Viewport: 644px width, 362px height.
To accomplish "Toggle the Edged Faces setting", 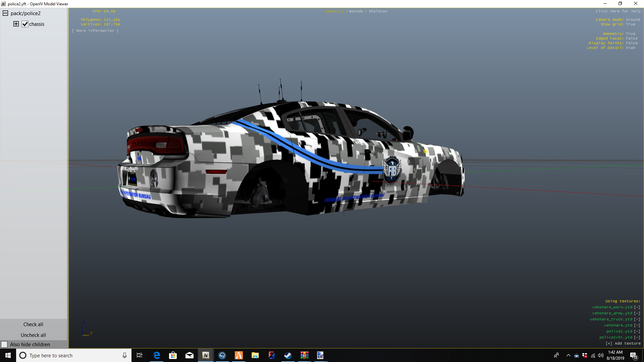I will (x=632, y=39).
